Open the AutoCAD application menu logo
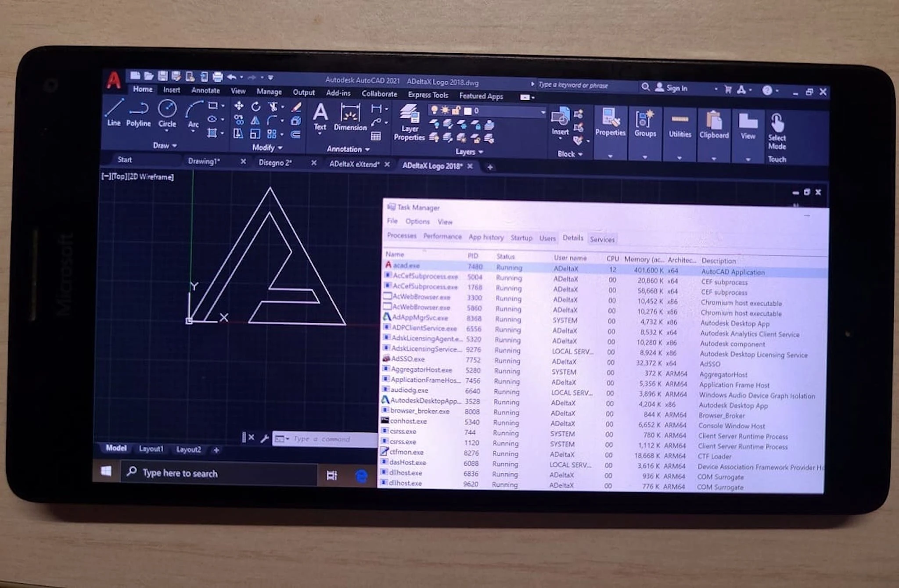Screen dimensions: 899x588 (114, 80)
